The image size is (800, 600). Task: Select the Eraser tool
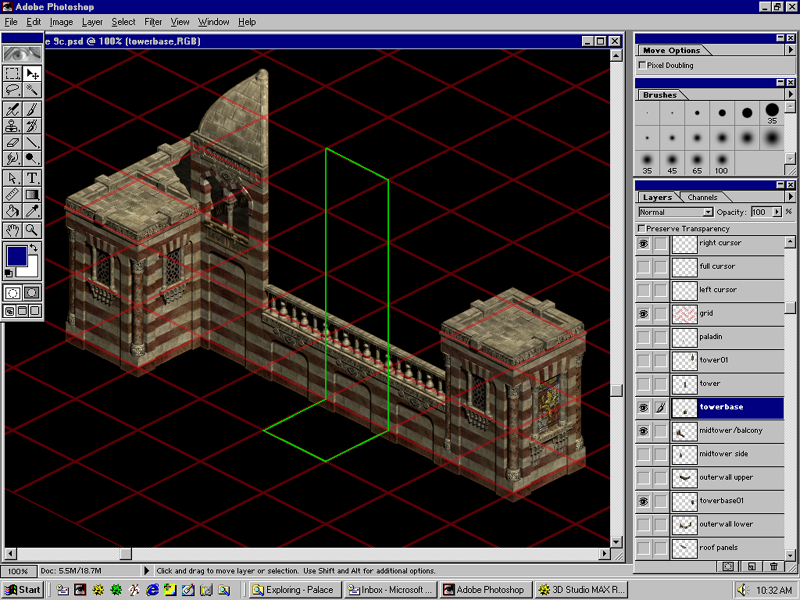click(x=12, y=142)
